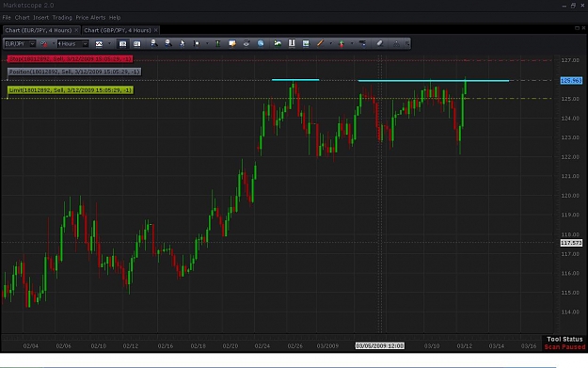Click the short cyan resistance line near 02/26
The width and height of the screenshot is (588, 368).
pos(295,79)
